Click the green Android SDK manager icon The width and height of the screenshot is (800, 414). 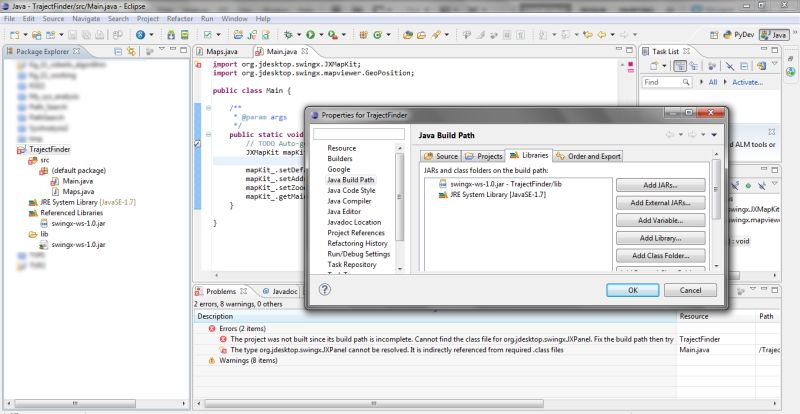tap(171, 35)
